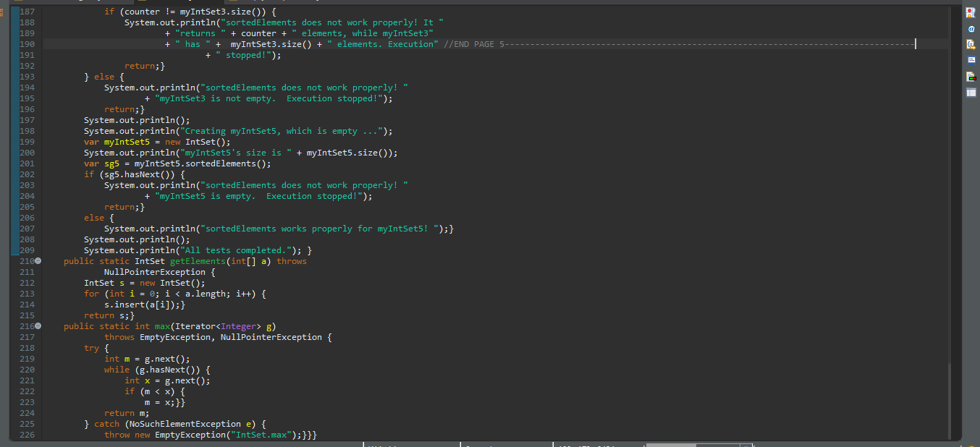Open the Coverage view icon with red-green bar
This screenshot has width=980, height=447.
(971, 76)
